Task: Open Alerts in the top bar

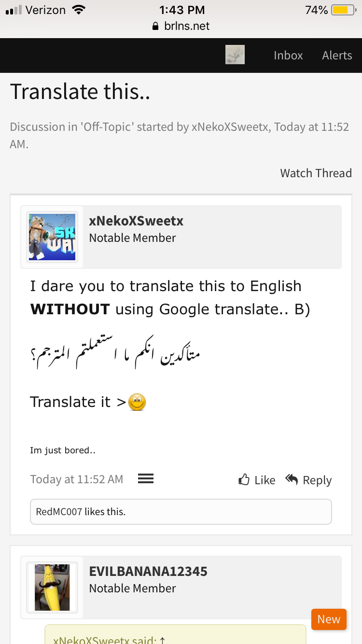Action: pos(337,55)
